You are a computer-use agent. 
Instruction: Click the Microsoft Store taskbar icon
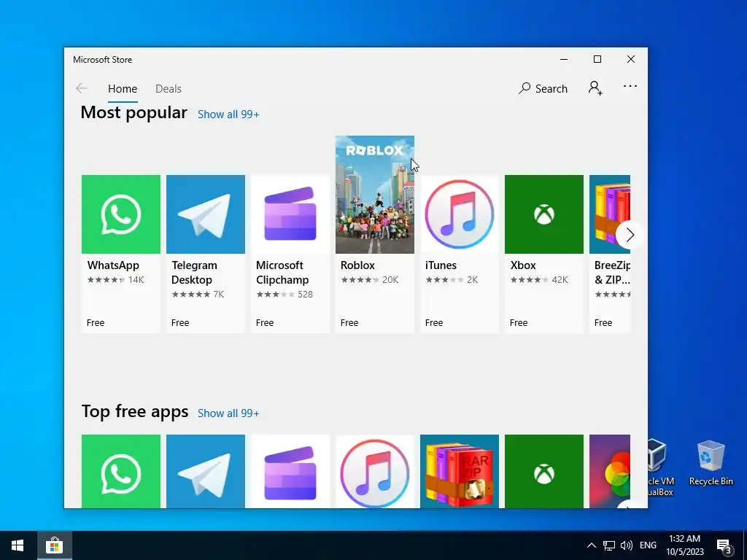click(x=54, y=545)
